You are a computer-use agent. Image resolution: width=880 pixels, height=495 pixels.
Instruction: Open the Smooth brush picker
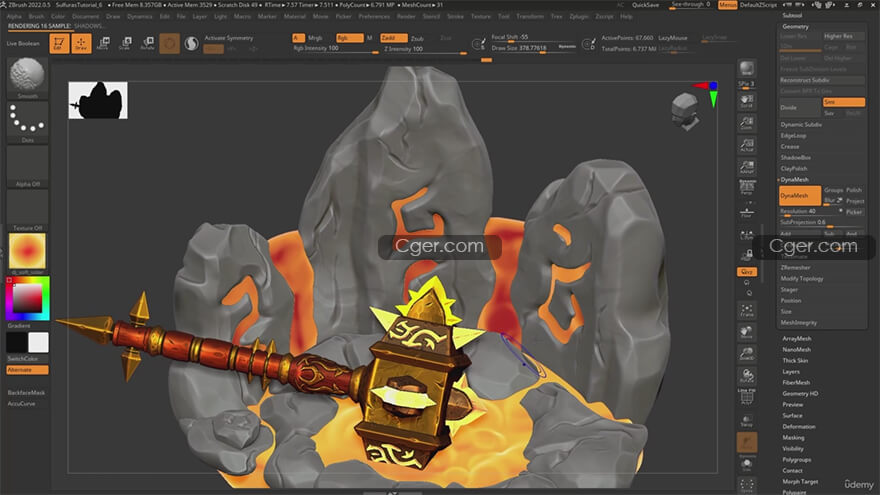point(27,77)
